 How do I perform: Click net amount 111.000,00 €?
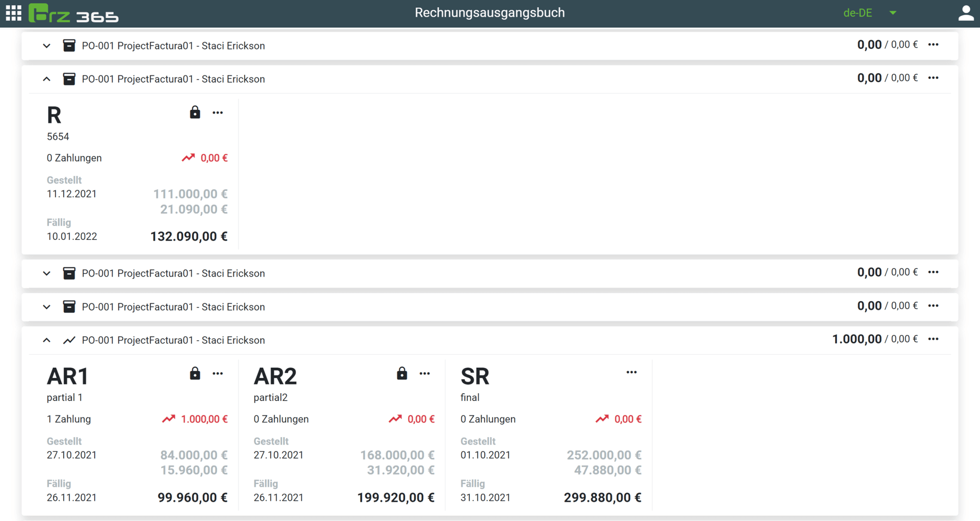190,194
